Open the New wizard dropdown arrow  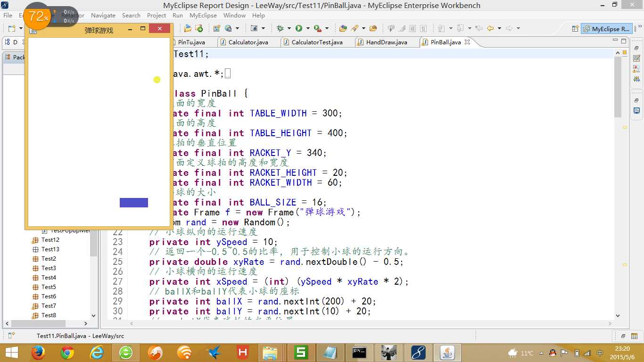point(20,29)
